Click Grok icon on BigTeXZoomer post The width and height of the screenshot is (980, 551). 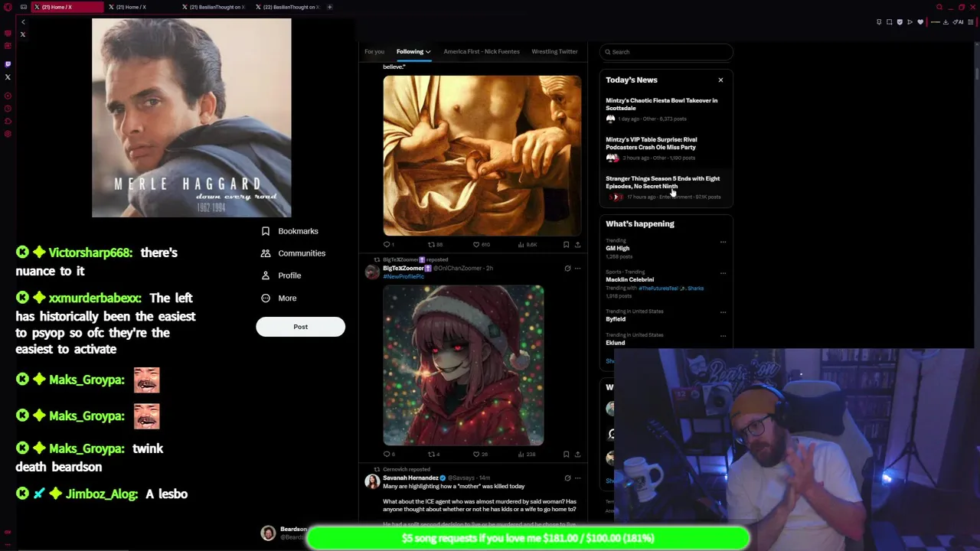tap(567, 269)
